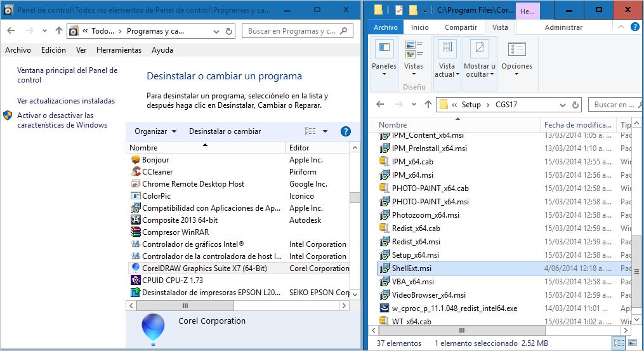Switch to large icons view in Explorer status bar
The width and height of the screenshot is (644, 351).
pyautogui.click(x=632, y=343)
